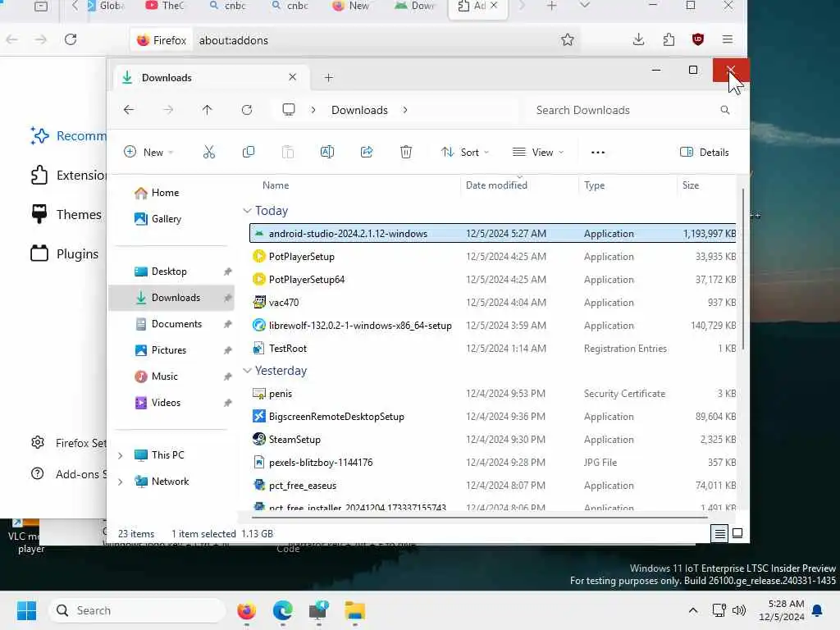Switch to details list view icon in status bar
Screen dimensions: 840x630
click(719, 533)
